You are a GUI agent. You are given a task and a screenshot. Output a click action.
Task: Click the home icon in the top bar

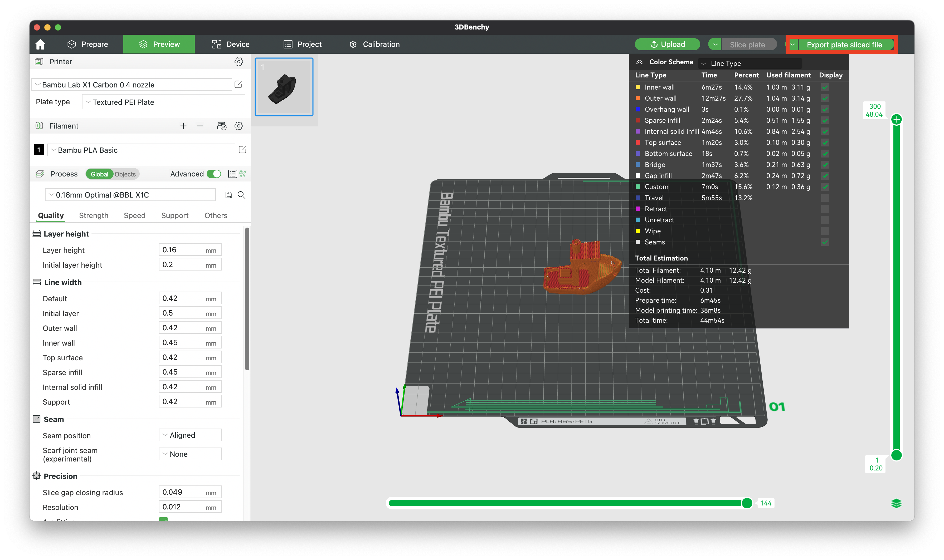coord(40,44)
